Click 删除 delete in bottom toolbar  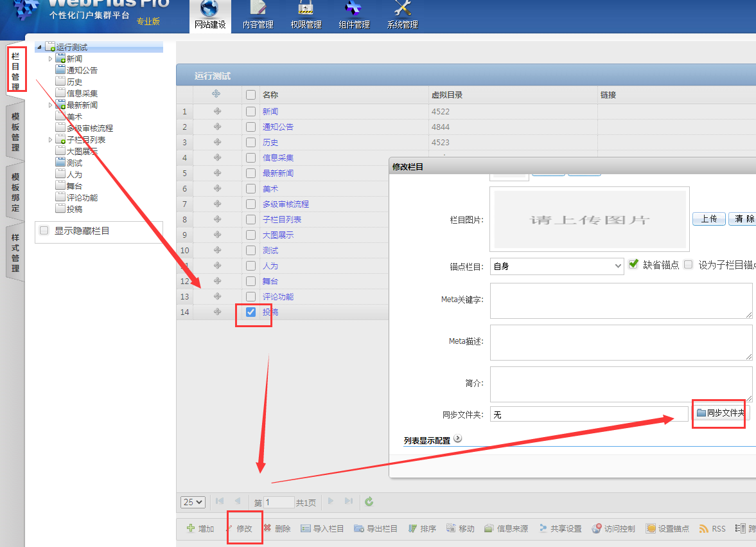coord(277,528)
